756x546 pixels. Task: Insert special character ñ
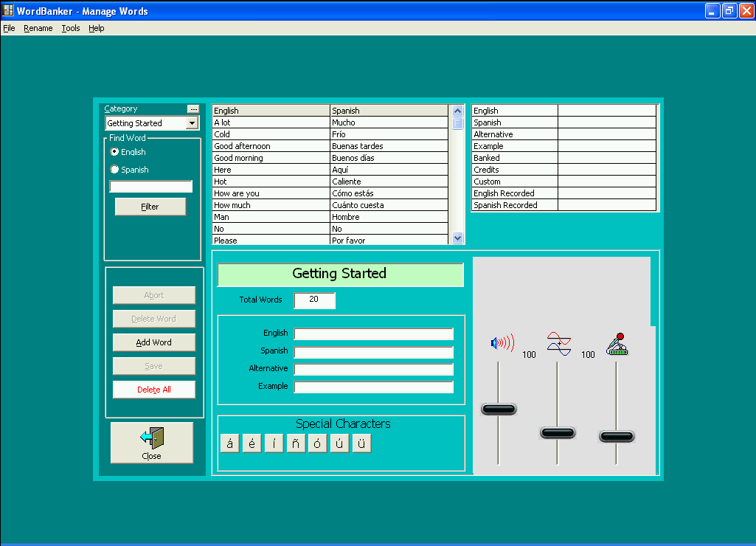pos(296,443)
